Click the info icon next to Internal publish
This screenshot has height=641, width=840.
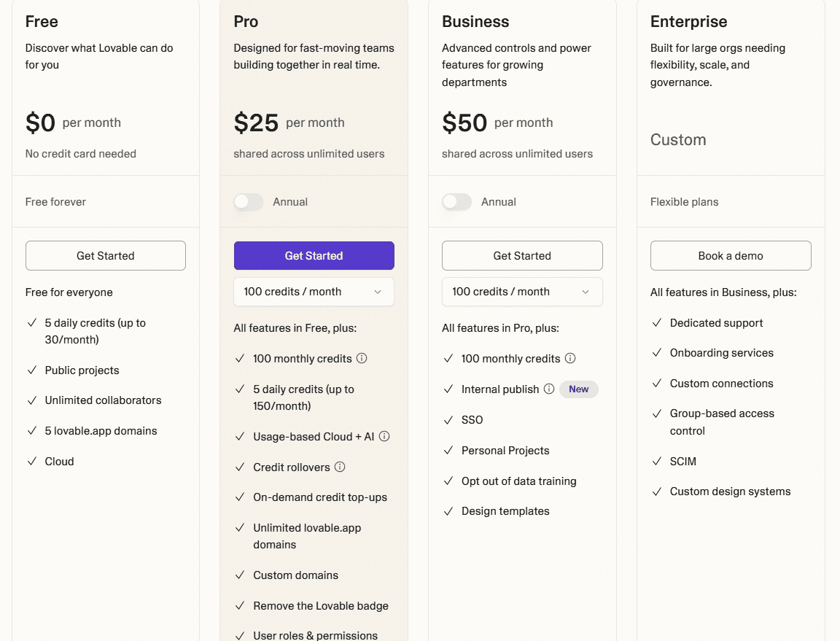548,389
